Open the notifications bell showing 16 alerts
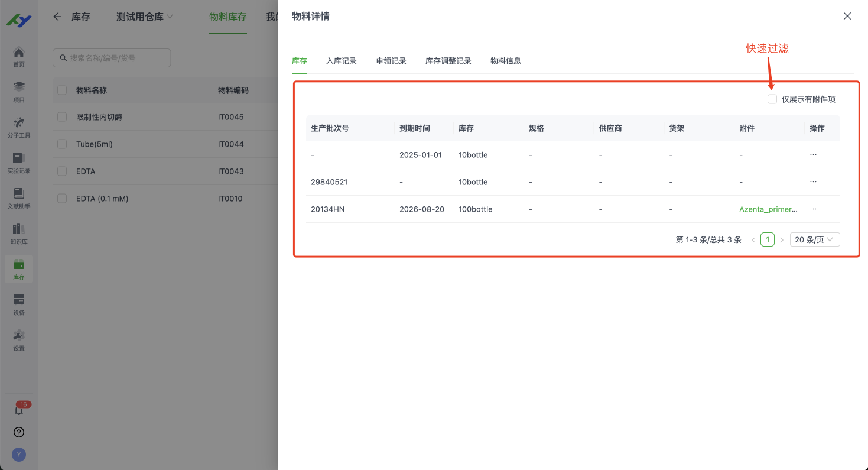This screenshot has height=470, width=868. click(x=18, y=408)
